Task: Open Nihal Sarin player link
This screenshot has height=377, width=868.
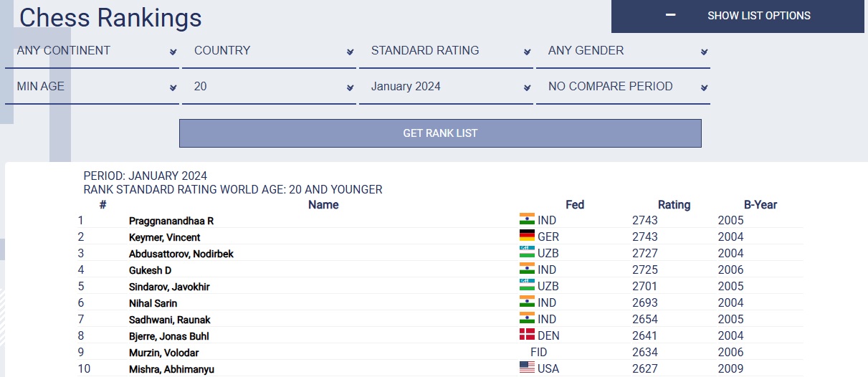Action: point(153,303)
